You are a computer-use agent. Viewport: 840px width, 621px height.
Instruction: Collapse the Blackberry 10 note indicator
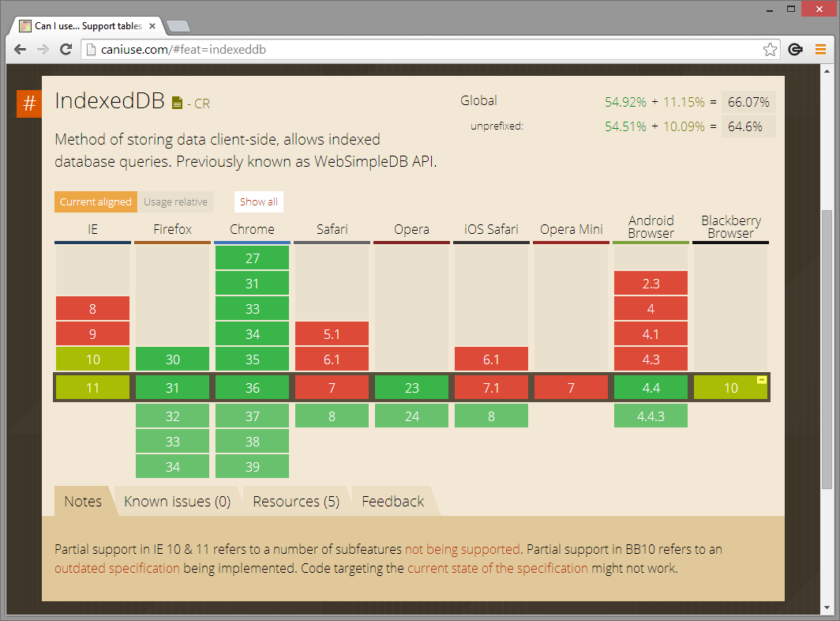(x=760, y=378)
